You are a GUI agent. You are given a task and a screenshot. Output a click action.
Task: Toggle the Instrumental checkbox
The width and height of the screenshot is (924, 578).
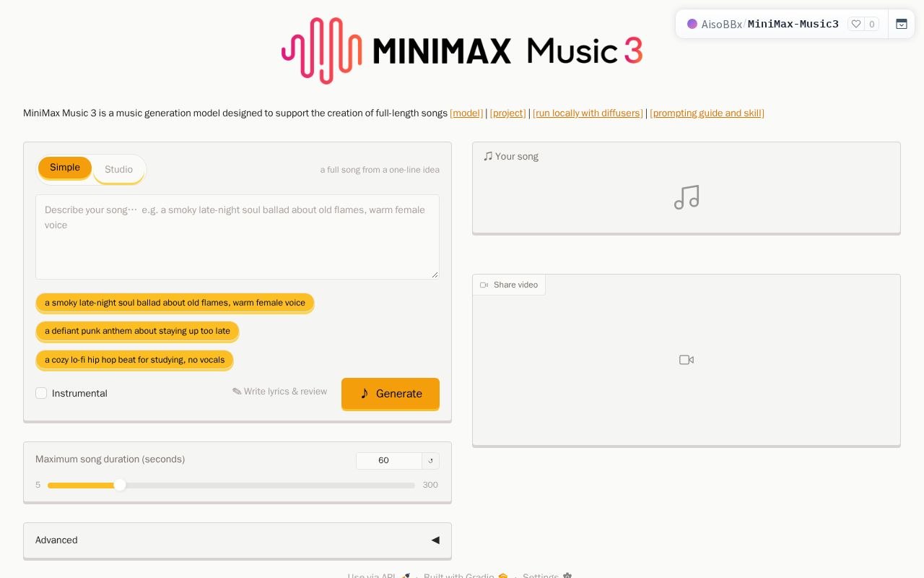coord(41,393)
